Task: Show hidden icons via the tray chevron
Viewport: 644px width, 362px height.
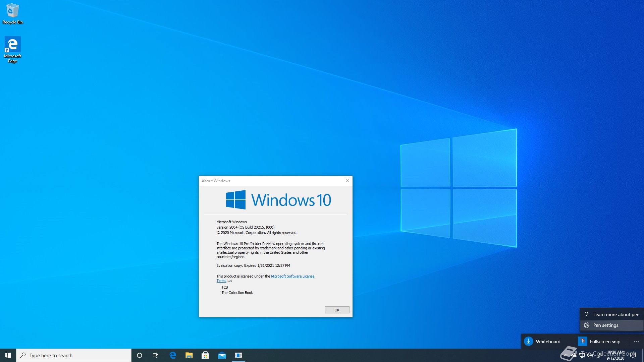Action: click(566, 355)
